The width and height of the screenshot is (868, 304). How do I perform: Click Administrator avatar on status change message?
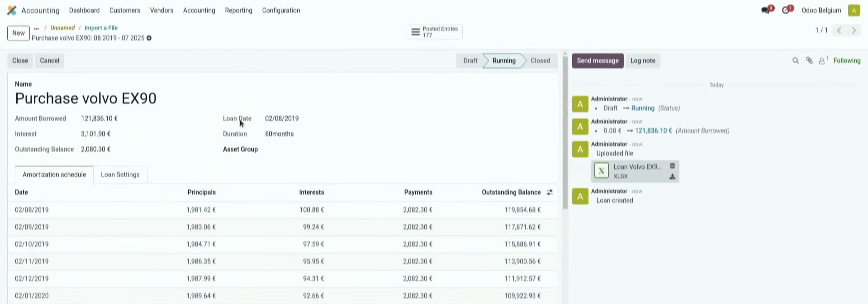pyautogui.click(x=580, y=104)
